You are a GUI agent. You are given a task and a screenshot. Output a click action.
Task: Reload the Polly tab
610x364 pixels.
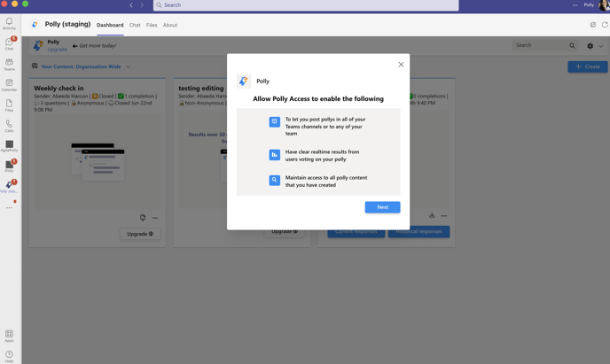pos(605,25)
